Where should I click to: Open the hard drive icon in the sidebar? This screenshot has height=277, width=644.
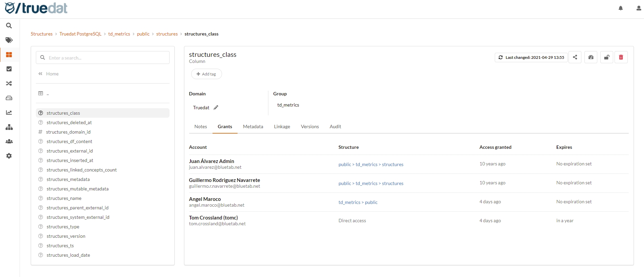pyautogui.click(x=9, y=98)
